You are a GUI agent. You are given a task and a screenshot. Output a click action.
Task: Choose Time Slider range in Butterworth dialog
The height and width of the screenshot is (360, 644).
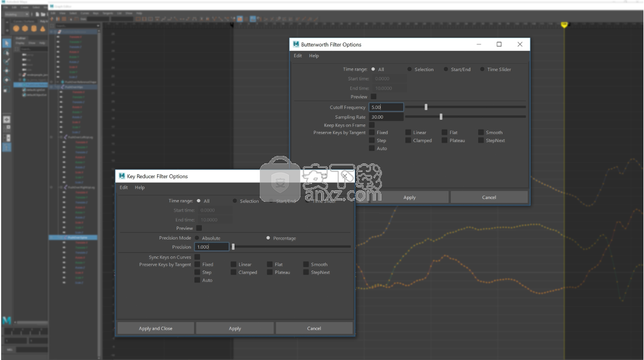coord(482,69)
